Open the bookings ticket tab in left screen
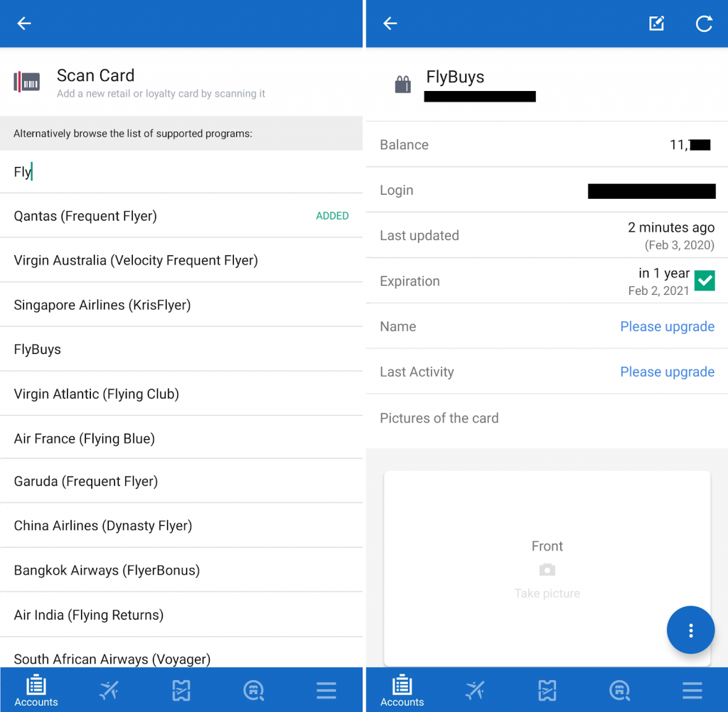This screenshot has width=728, height=712. (181, 690)
